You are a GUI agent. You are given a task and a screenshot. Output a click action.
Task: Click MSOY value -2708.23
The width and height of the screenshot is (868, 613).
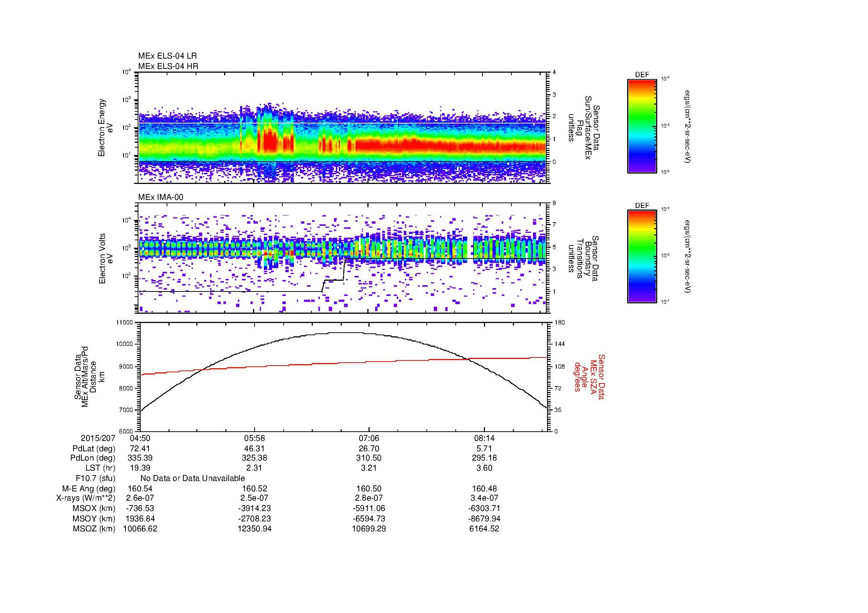coord(255,518)
